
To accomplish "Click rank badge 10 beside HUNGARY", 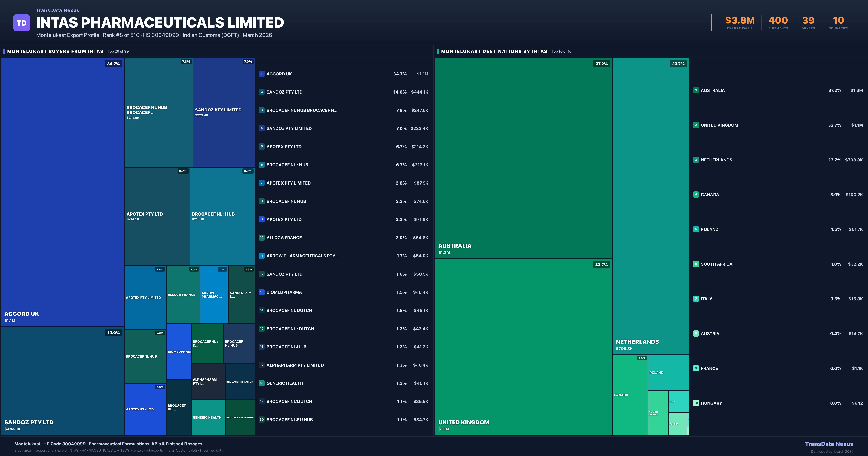I will click(696, 403).
